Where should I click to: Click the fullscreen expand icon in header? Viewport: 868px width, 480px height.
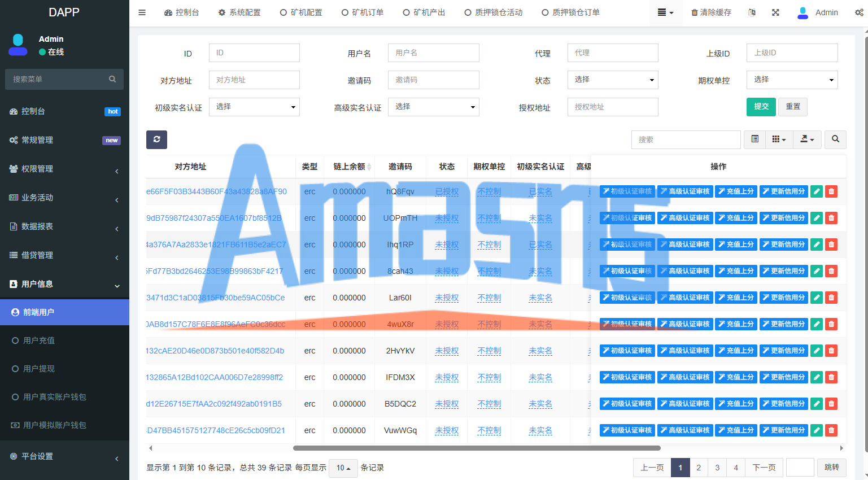(x=775, y=12)
